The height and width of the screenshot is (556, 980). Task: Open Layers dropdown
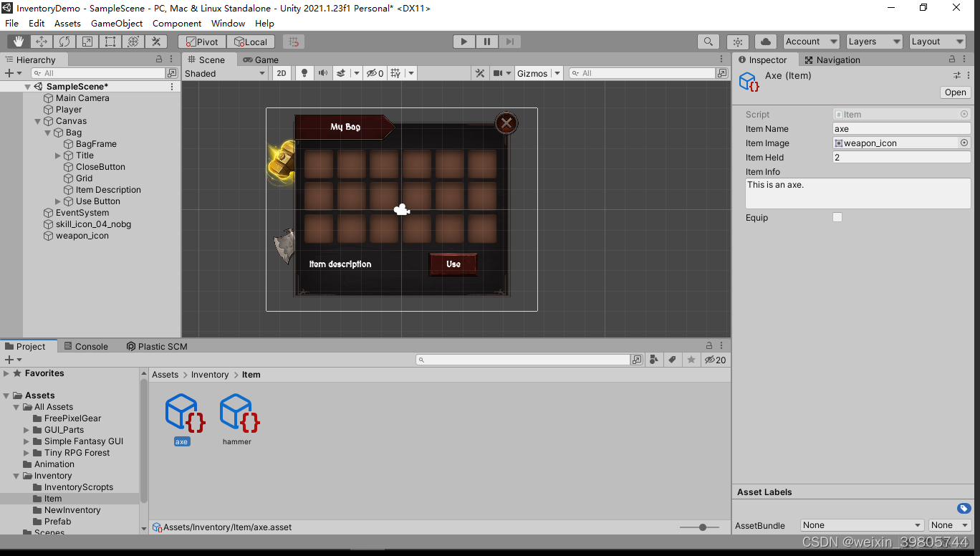click(x=874, y=42)
